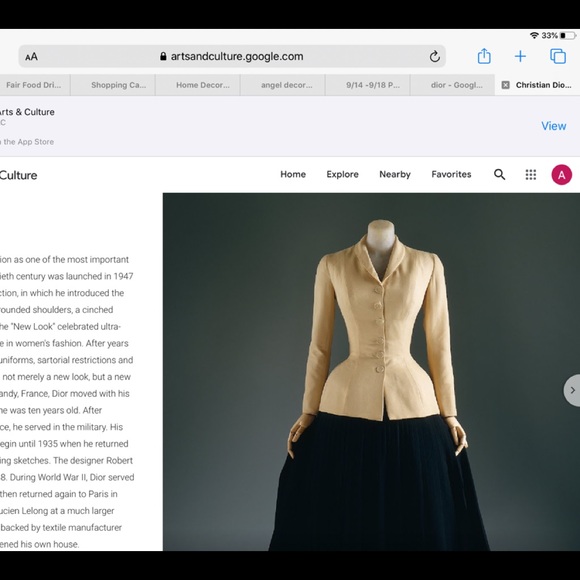This screenshot has height=580, width=580.
Task: Tap View in the app banner
Action: tap(554, 126)
